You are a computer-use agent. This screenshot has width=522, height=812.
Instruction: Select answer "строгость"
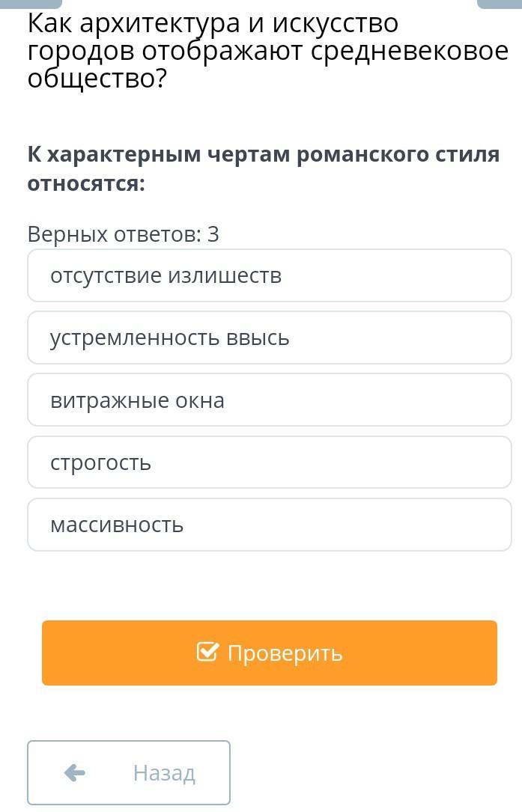pos(269,462)
